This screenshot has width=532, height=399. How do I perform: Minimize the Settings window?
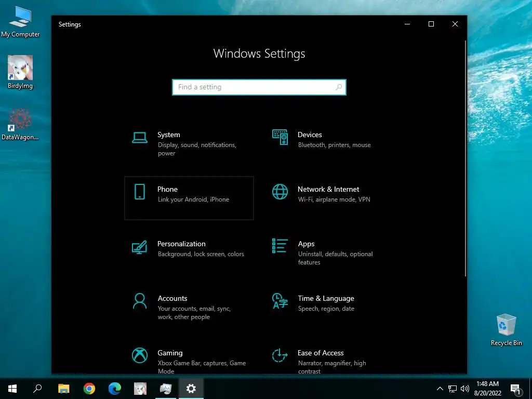click(407, 24)
